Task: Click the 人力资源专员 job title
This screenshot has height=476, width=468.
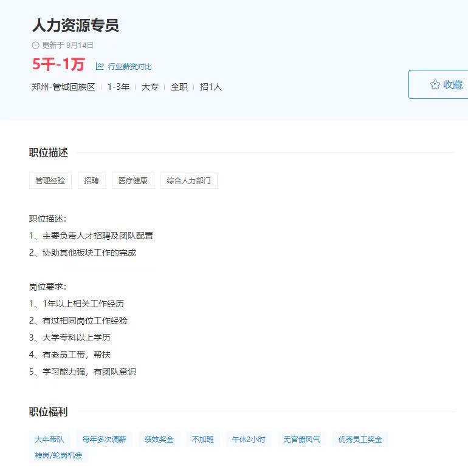Action: (x=75, y=25)
